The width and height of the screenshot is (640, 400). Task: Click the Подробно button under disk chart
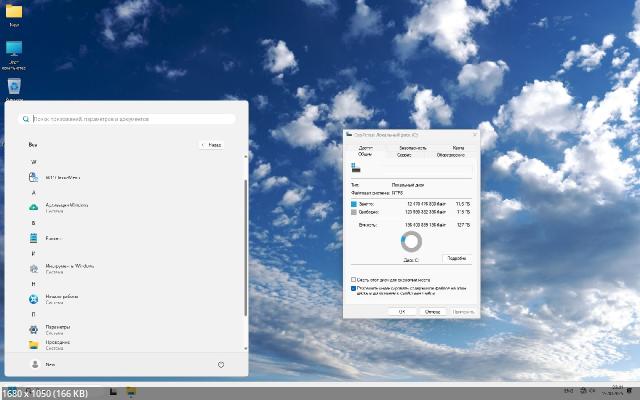456,257
